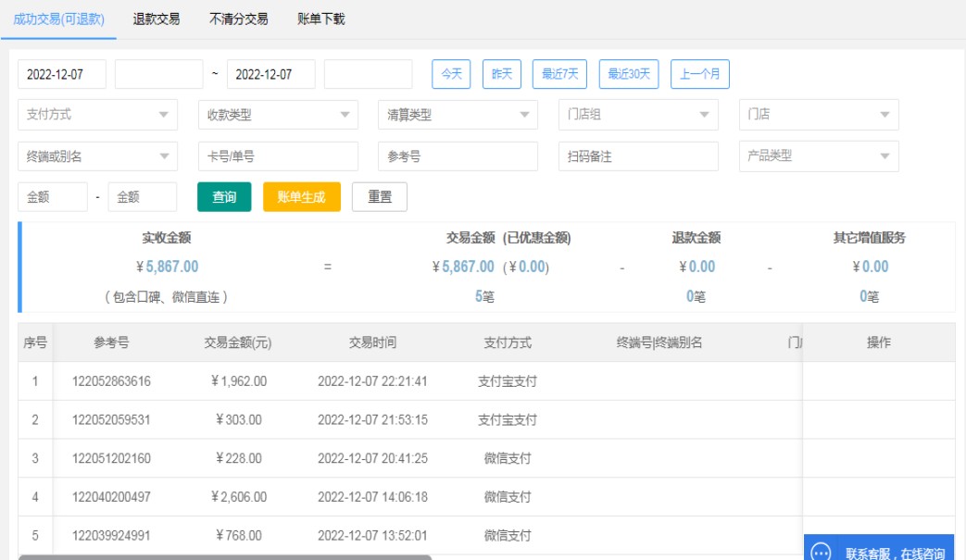
Task: Expand the 门店组 selector
Action: (638, 115)
